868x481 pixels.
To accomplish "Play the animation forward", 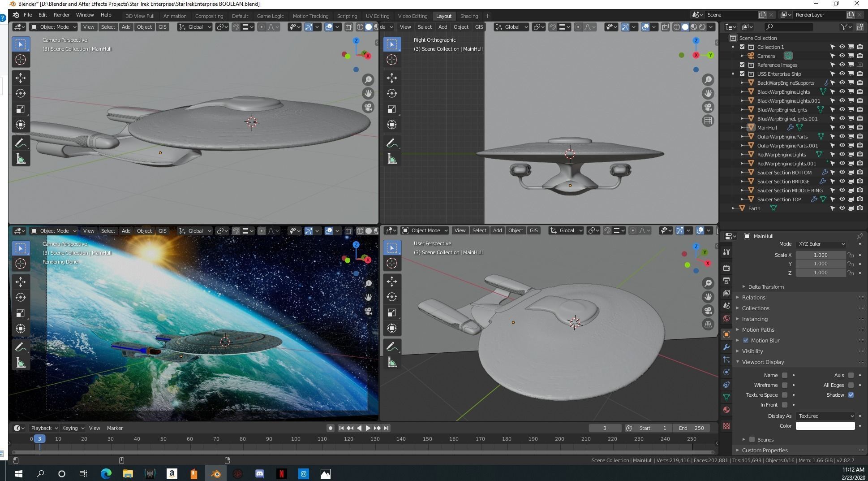I will pos(368,428).
